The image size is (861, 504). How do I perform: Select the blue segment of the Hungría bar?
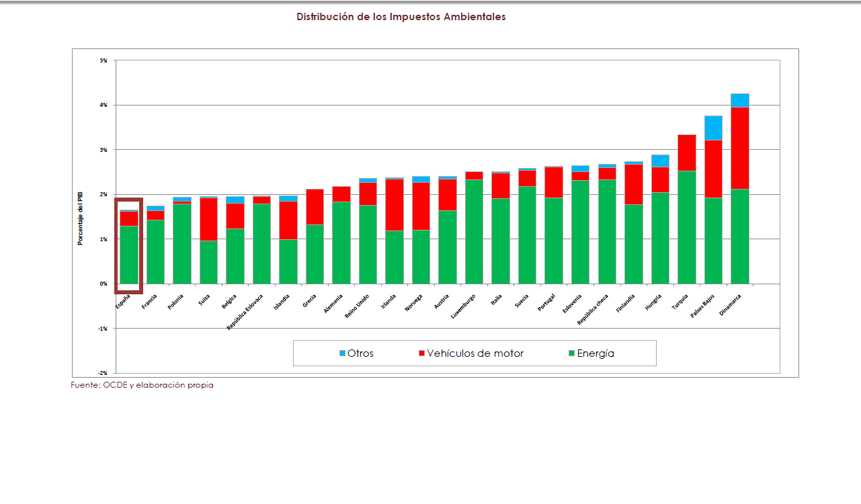click(660, 161)
